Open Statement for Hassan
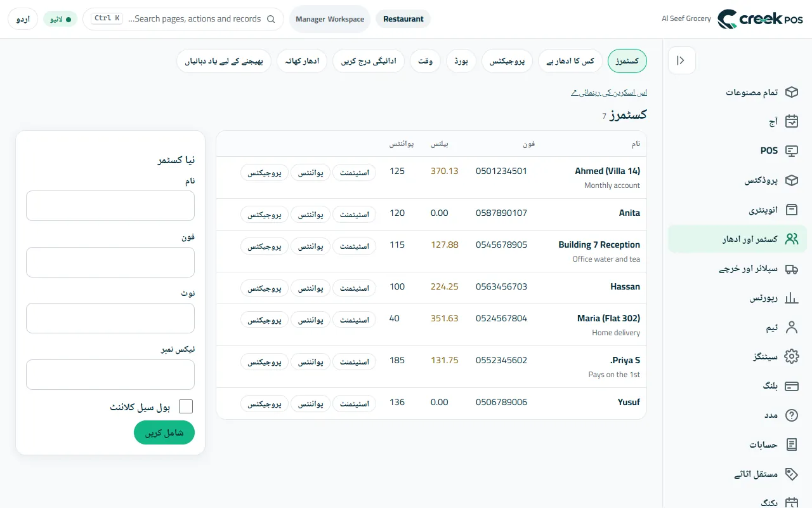Image resolution: width=812 pixels, height=508 pixels. coord(355,288)
